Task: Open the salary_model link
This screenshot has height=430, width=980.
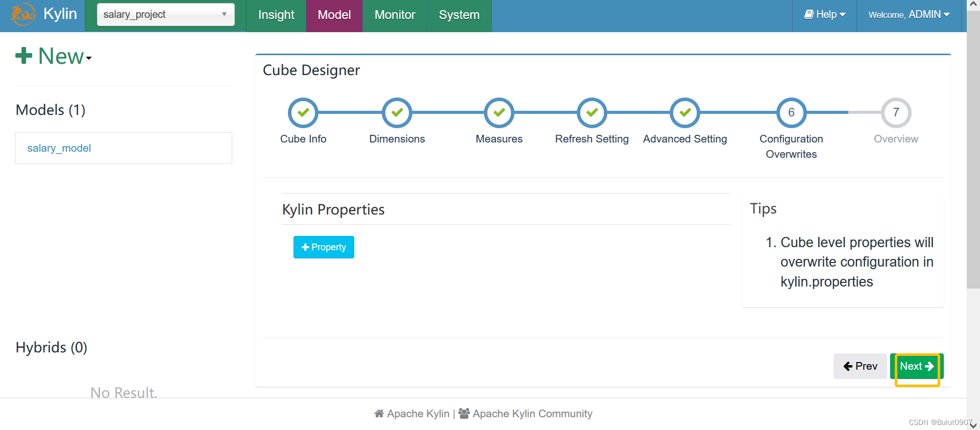Action: point(59,148)
